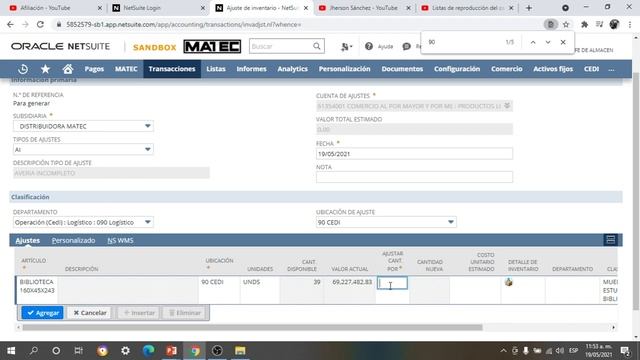Expand the Ubicación de Ajuste dropdown
640x360 pixels.
[451, 222]
